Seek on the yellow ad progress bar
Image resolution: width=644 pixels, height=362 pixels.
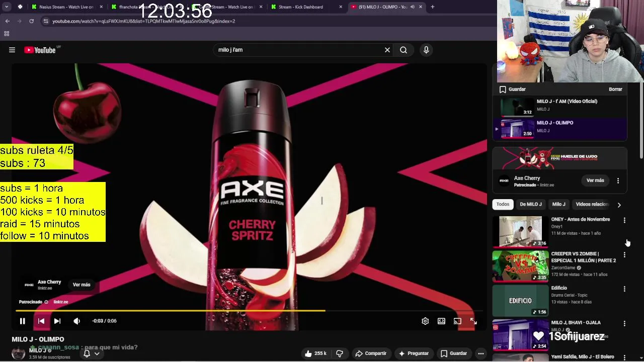click(x=249, y=311)
